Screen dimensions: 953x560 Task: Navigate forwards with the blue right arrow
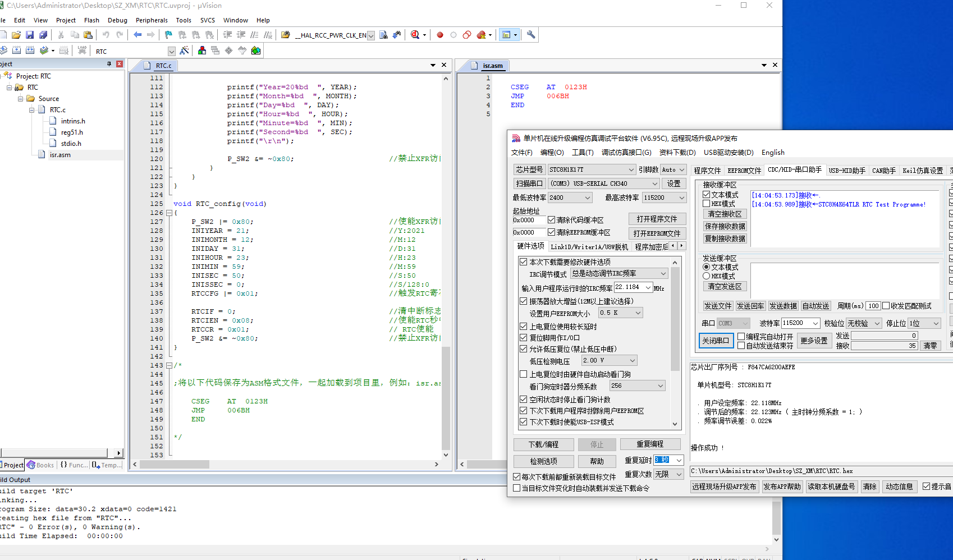click(151, 35)
